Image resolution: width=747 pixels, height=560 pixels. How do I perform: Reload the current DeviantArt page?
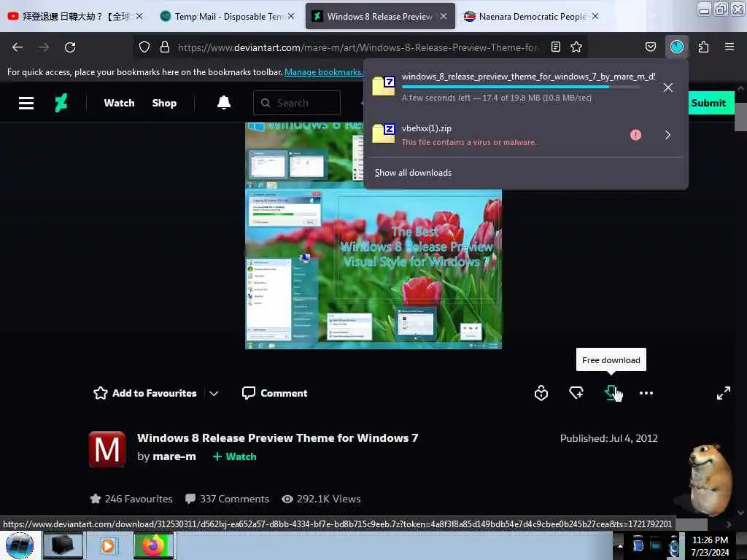[70, 47]
